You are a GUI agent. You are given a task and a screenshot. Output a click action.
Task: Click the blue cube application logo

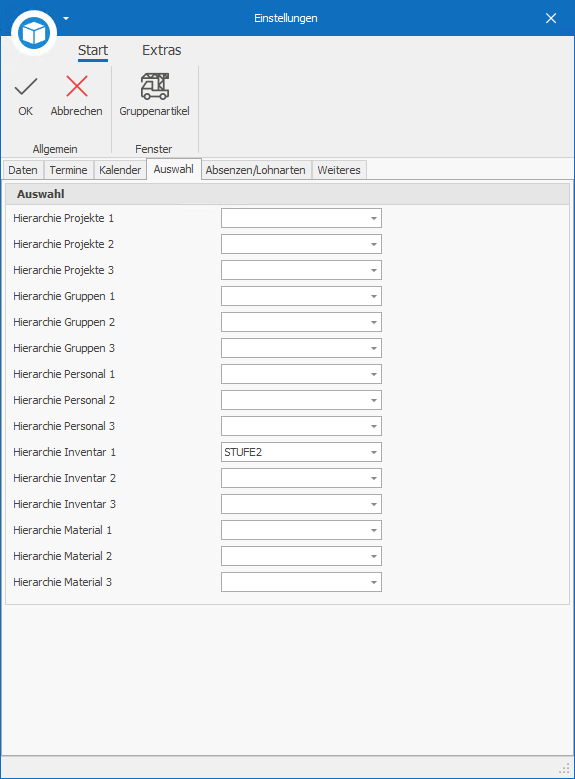(x=34, y=33)
